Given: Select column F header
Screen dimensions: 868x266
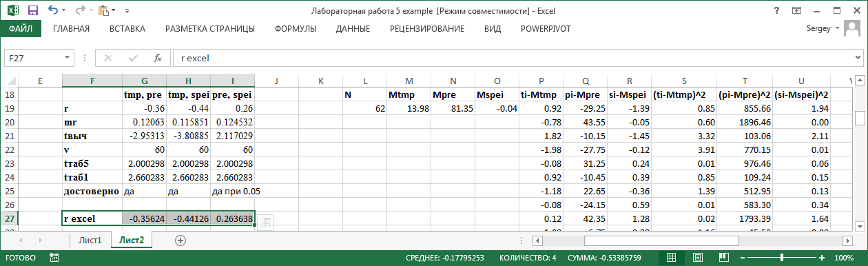Looking at the screenshot, I should (x=92, y=81).
